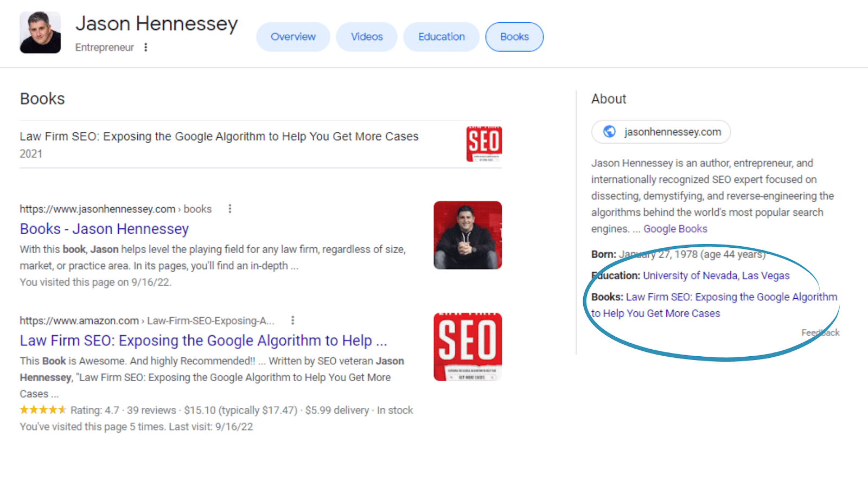This screenshot has width=868, height=488.
Task: Open the 'Books - Jason Hennessey' result link
Action: pos(104,229)
